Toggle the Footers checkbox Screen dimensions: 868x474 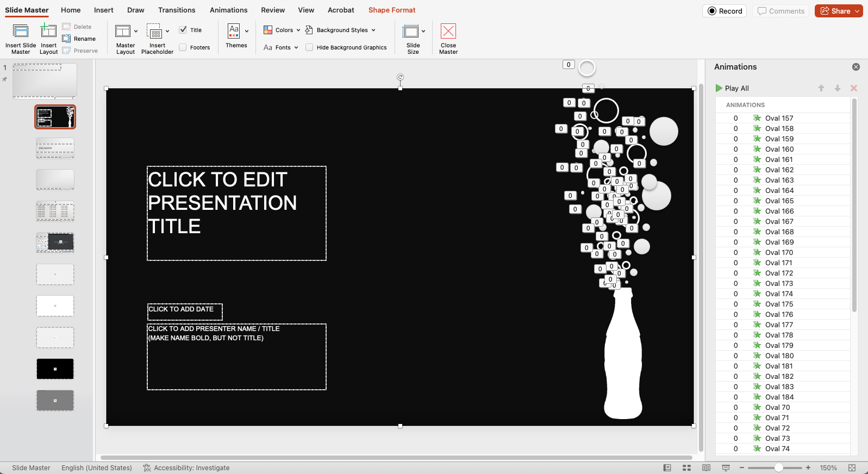tap(183, 47)
